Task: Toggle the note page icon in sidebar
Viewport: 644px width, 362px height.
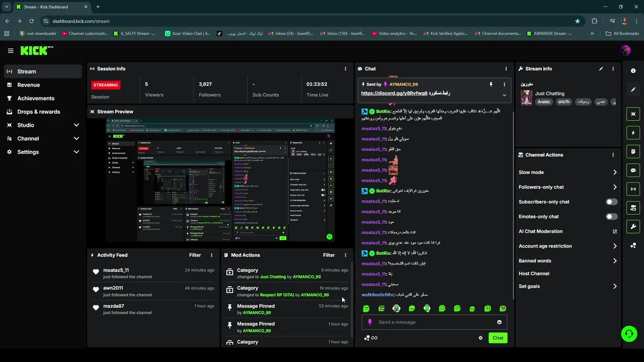Action: click(x=633, y=151)
